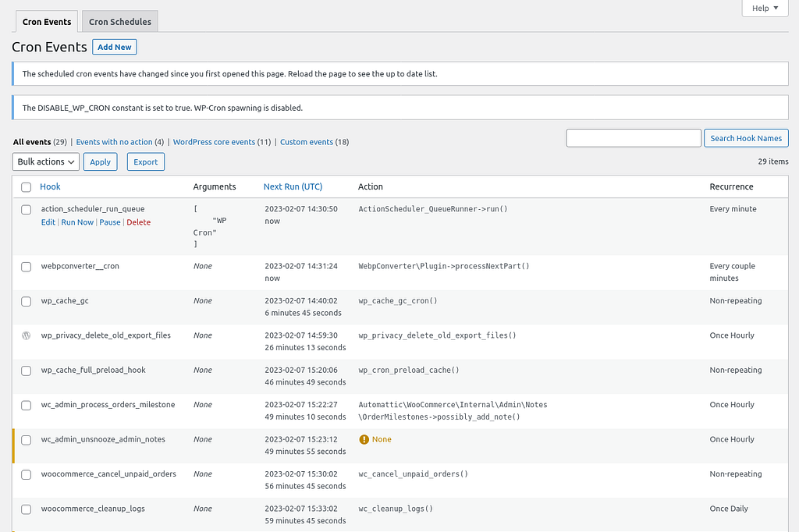
Task: Check the woocommerce_cancel_unpaid_orders row checkbox
Action: pyautogui.click(x=26, y=474)
